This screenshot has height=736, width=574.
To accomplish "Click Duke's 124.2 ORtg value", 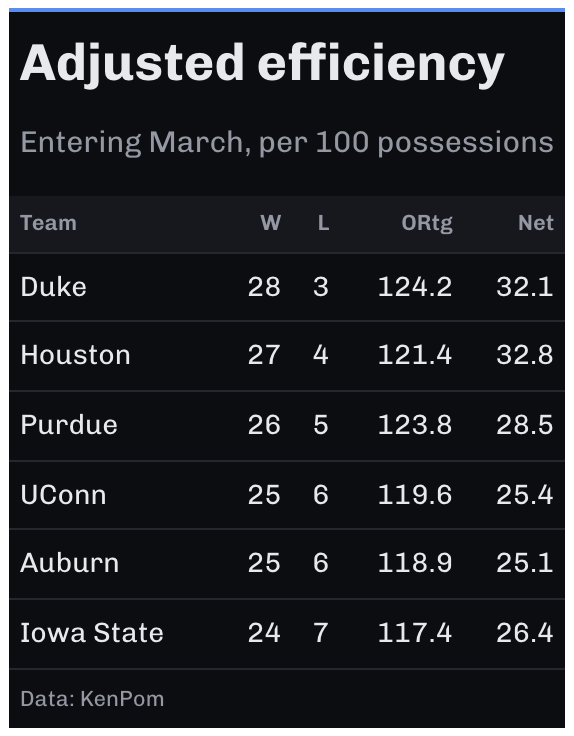I will point(415,287).
